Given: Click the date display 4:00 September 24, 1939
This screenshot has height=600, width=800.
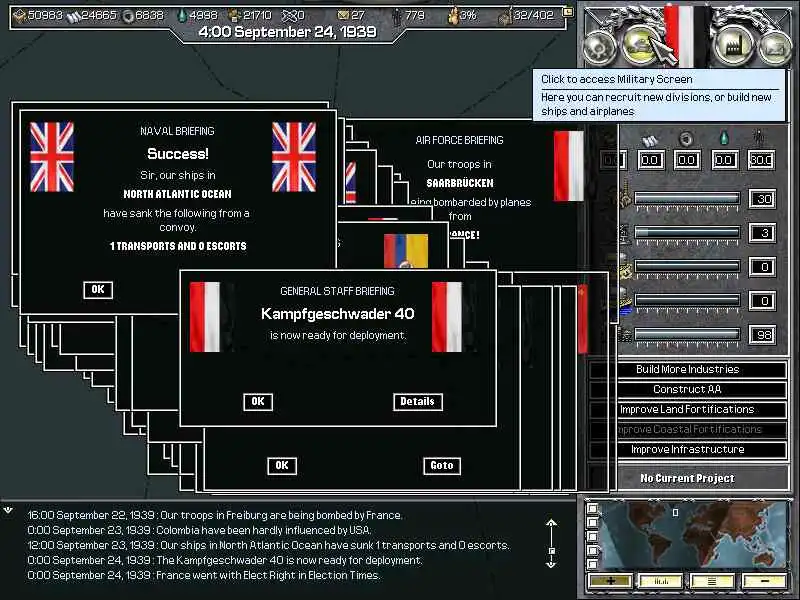Looking at the screenshot, I should click(x=287, y=32).
